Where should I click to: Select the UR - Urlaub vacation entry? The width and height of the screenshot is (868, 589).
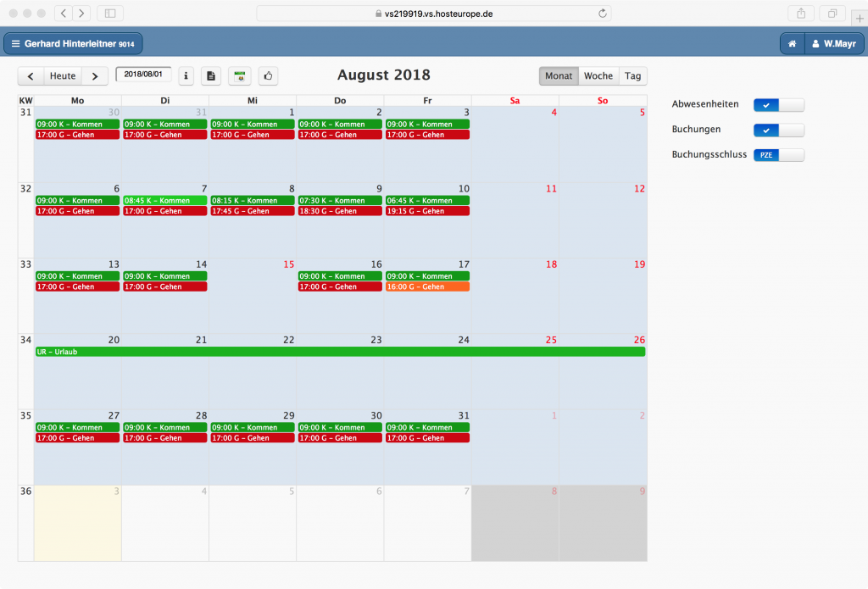(x=339, y=352)
